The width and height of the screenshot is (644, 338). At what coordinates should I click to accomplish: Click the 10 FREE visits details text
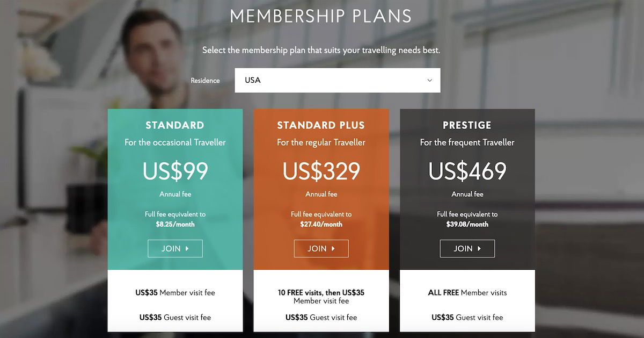click(321, 297)
